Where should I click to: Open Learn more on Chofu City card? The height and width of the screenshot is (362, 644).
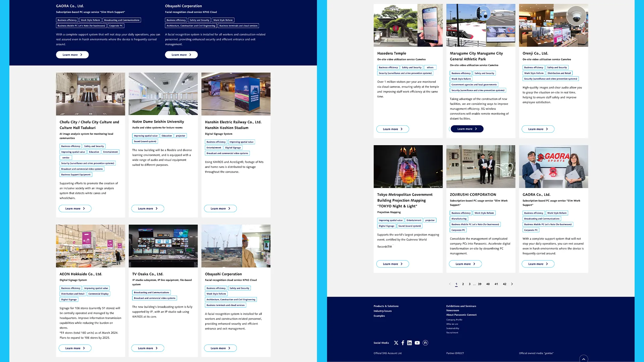[x=75, y=208]
